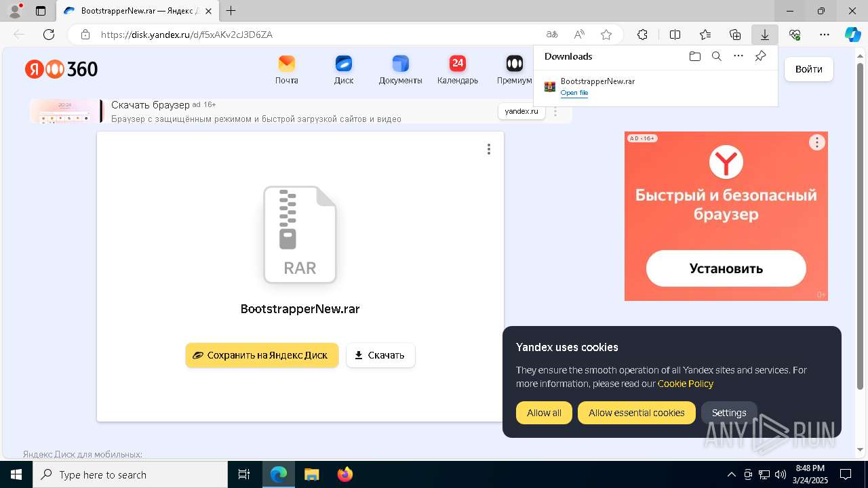Open downloads folder icon in Downloads panel
The width and height of the screenshot is (868, 488).
(x=694, y=56)
